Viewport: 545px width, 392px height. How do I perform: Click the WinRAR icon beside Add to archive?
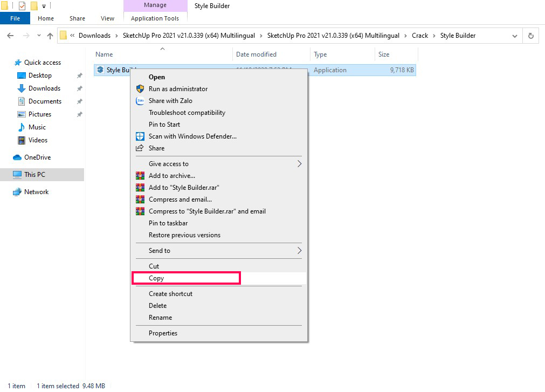140,176
